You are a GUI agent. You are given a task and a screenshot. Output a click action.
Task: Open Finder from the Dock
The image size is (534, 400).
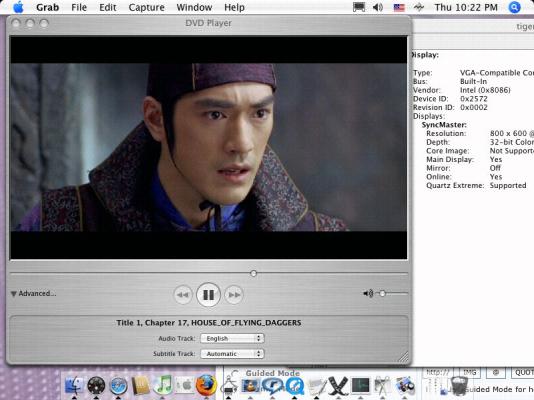point(74,385)
